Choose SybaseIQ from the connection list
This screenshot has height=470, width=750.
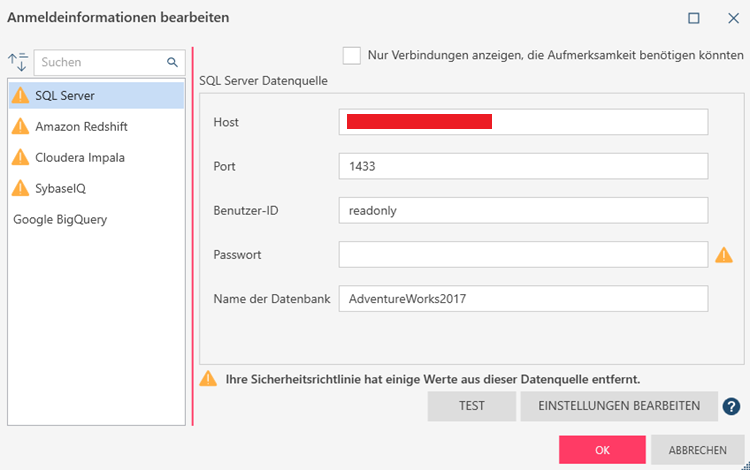66,188
